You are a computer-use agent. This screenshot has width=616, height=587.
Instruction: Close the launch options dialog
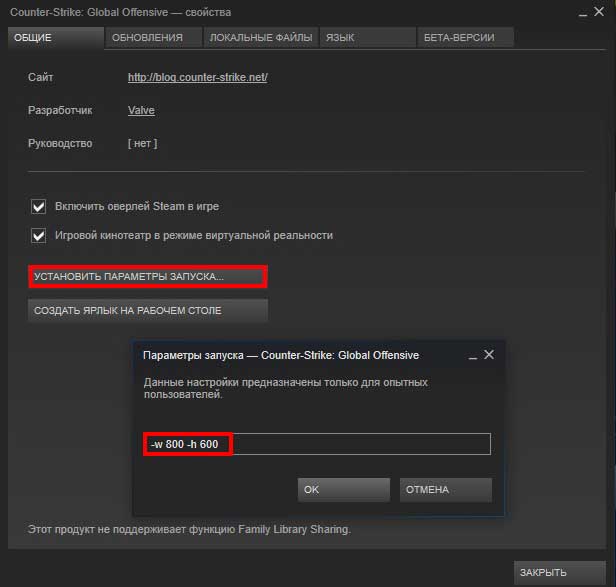tap(489, 355)
